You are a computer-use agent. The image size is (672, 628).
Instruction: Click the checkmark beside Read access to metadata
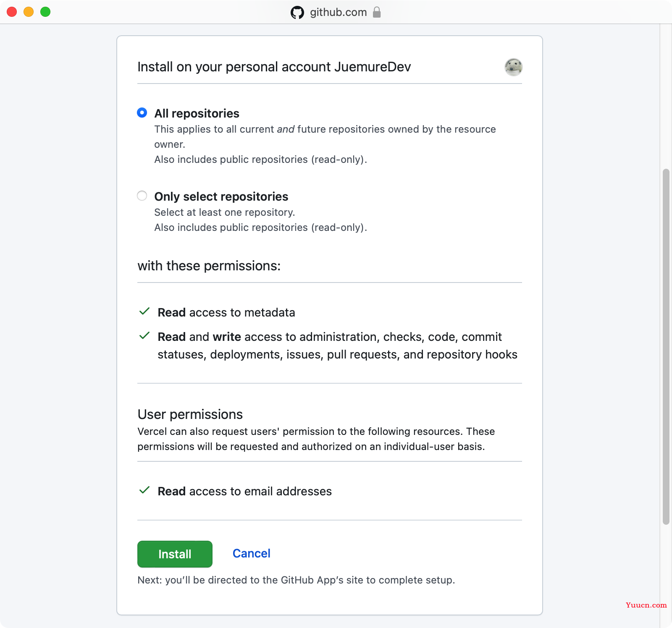tap(144, 311)
